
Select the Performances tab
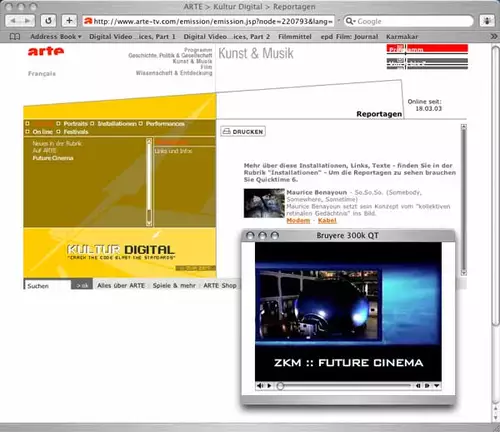click(165, 124)
